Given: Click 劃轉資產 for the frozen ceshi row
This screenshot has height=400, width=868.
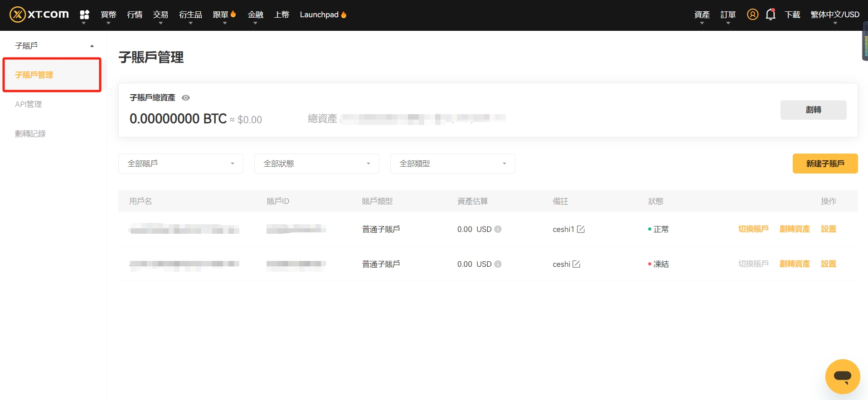Looking at the screenshot, I should [795, 264].
